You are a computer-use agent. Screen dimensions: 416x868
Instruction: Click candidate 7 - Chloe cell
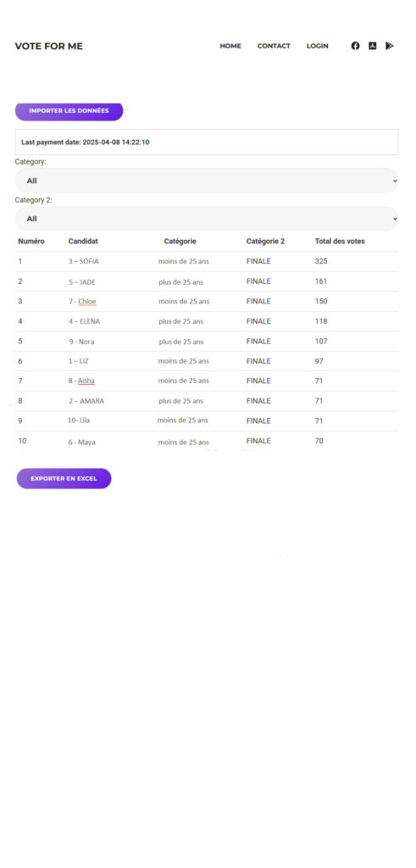click(82, 302)
